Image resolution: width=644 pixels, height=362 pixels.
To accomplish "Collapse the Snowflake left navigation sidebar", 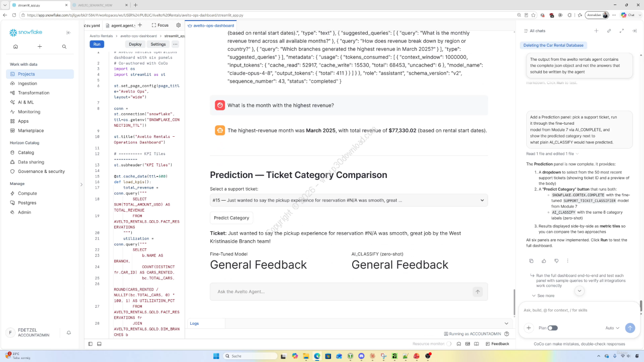I will 69,33.
